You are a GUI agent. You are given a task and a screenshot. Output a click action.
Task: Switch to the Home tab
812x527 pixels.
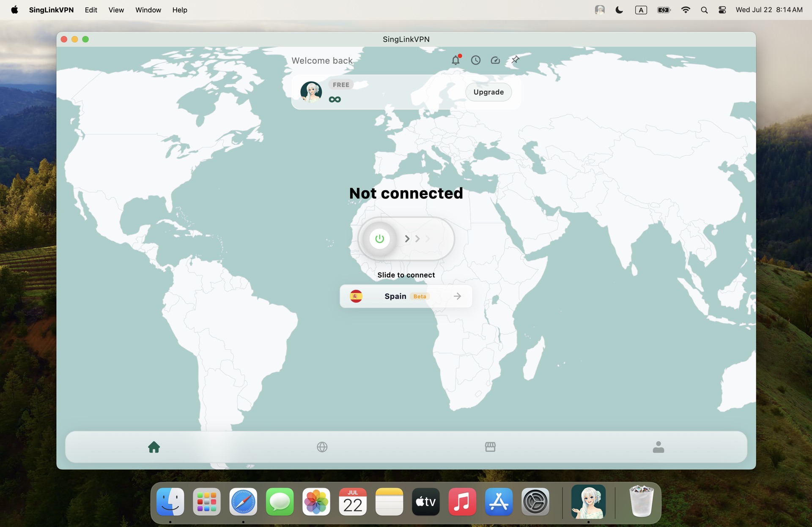pyautogui.click(x=154, y=447)
